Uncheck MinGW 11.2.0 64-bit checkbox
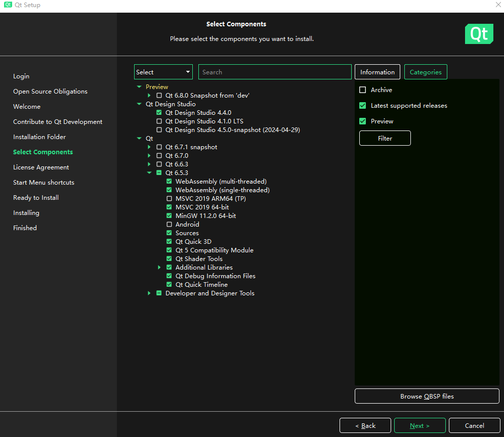 [169, 216]
